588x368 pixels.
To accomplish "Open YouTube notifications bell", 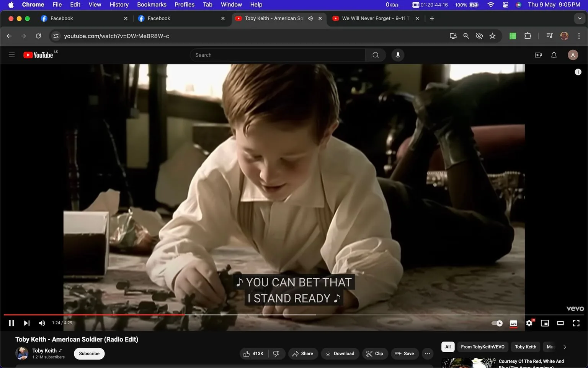I will 554,55.
